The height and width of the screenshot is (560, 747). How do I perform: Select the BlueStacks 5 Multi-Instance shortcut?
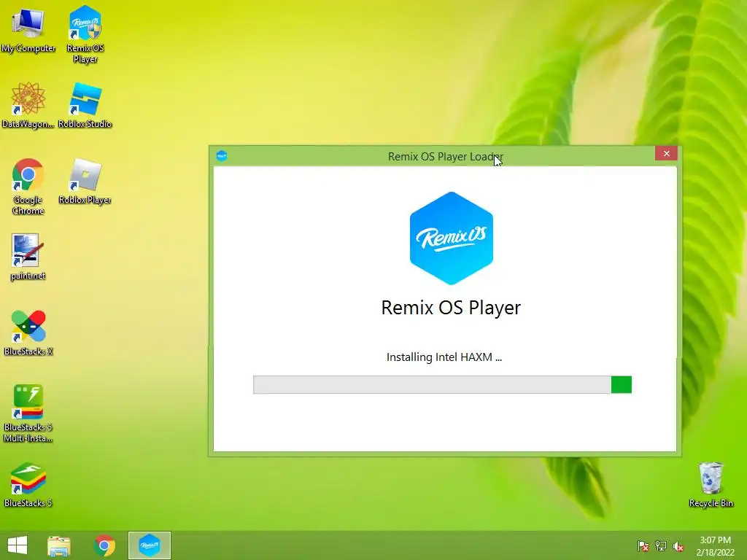pyautogui.click(x=28, y=413)
